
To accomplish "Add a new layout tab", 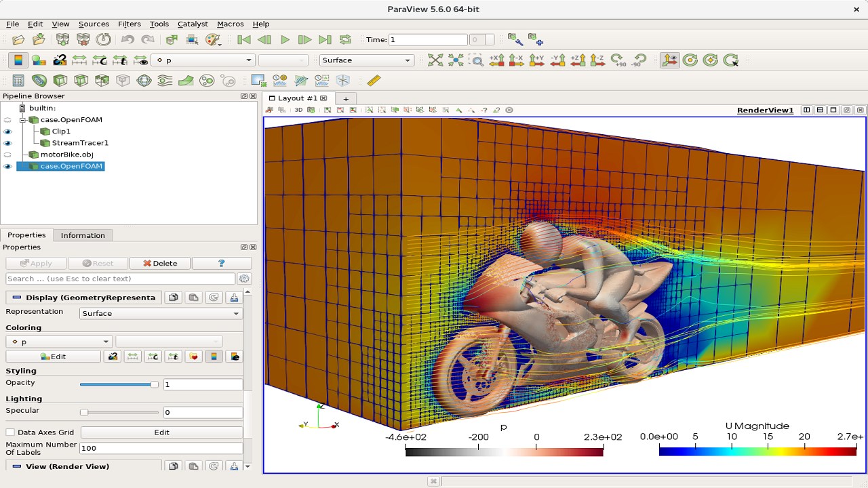I will point(345,99).
